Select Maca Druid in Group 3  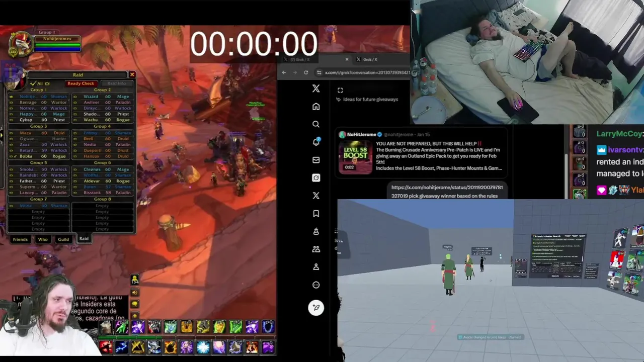click(x=39, y=133)
